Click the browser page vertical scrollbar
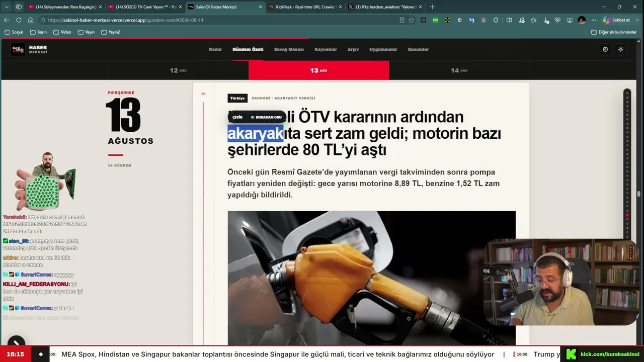Image resolution: width=644 pixels, height=362 pixels. [x=639, y=194]
